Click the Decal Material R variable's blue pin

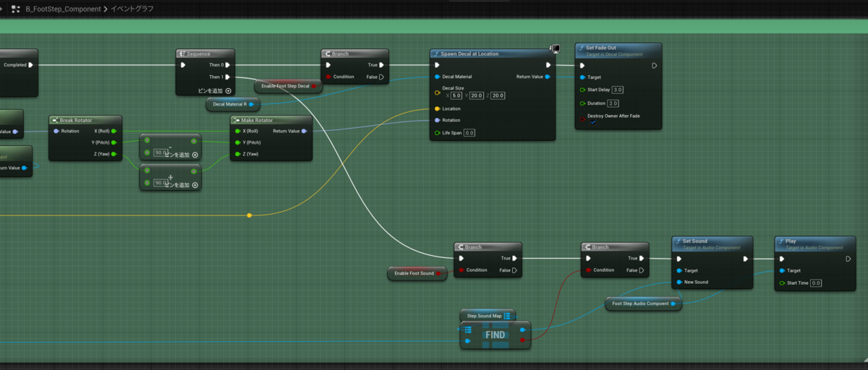tap(250, 104)
